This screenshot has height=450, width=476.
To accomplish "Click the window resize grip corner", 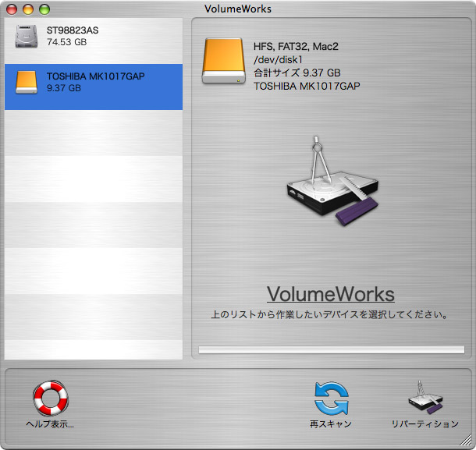I will (x=466, y=441).
